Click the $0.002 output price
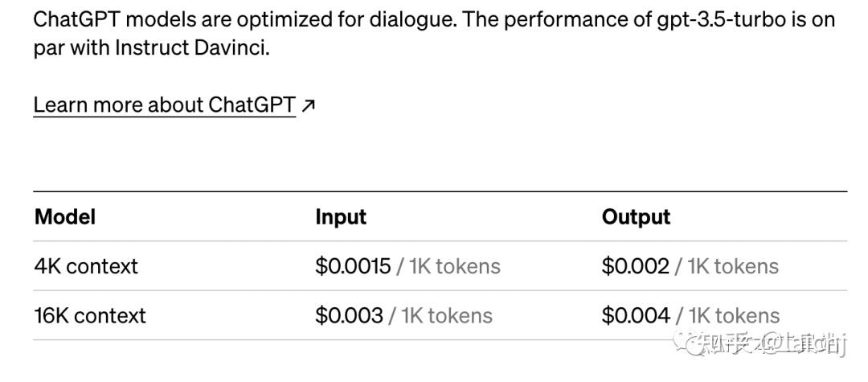This screenshot has width=868, height=382. (x=635, y=266)
